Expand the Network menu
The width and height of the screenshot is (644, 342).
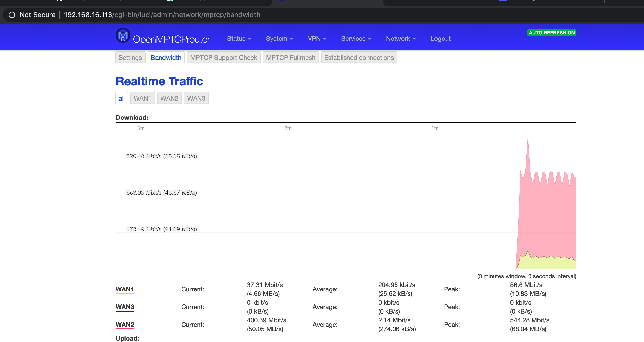[x=400, y=39]
